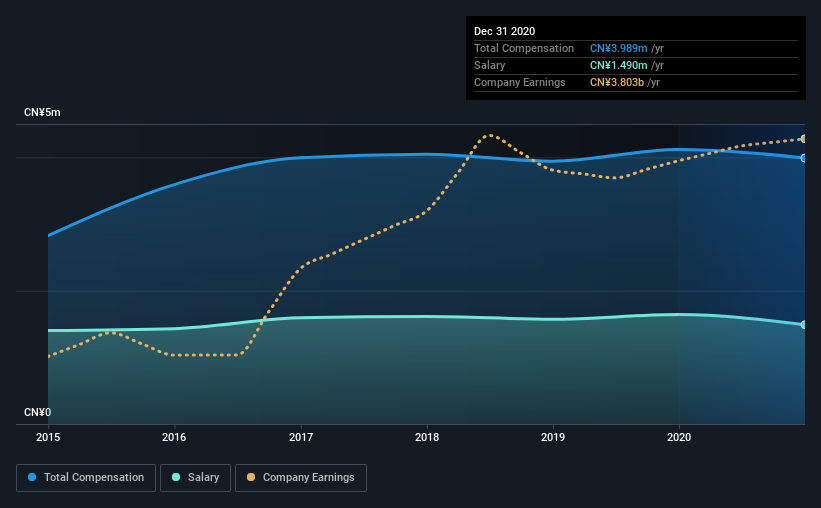Click the CN¥3.989m total compensation value
The height and width of the screenshot is (508, 821).
pos(618,48)
